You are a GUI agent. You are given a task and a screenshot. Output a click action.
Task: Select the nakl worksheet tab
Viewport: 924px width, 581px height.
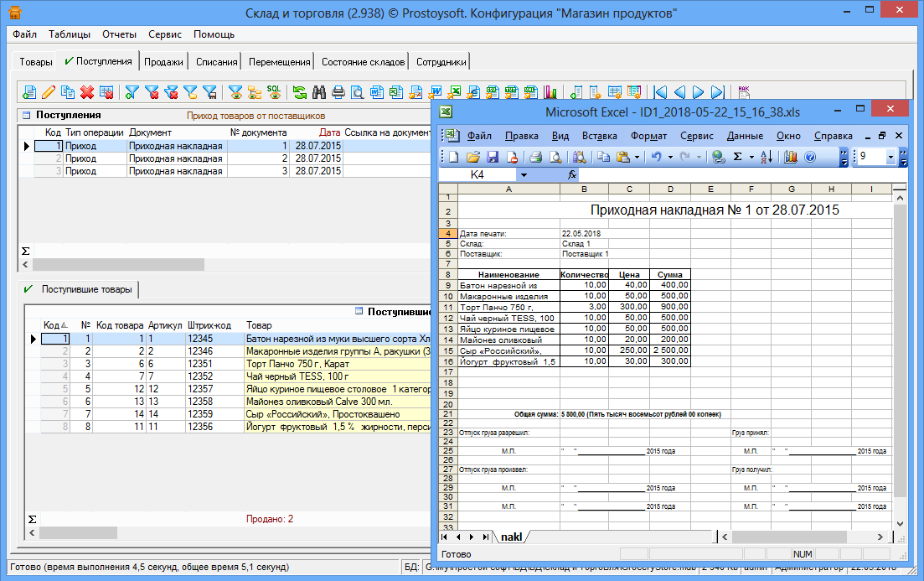pyautogui.click(x=510, y=537)
